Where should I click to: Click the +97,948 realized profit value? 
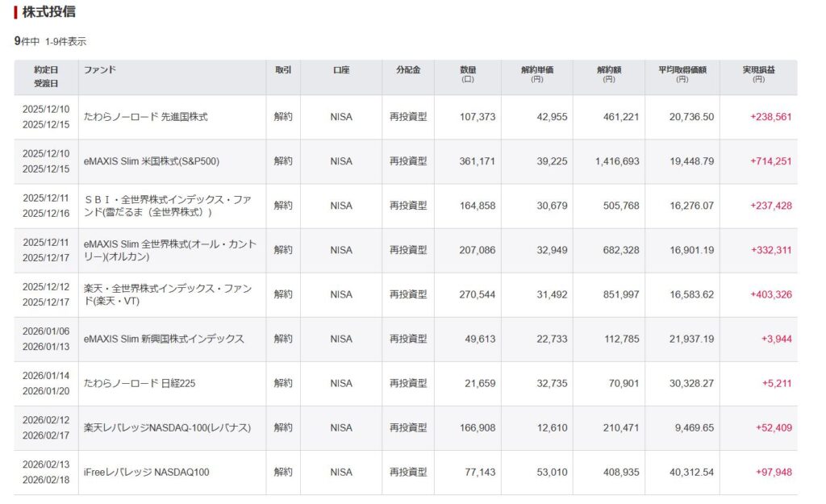774,472
